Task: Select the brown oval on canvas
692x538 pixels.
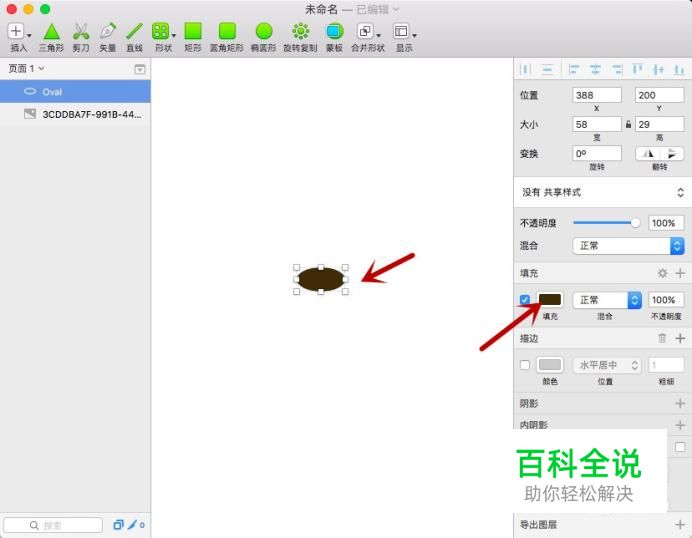Action: 321,279
